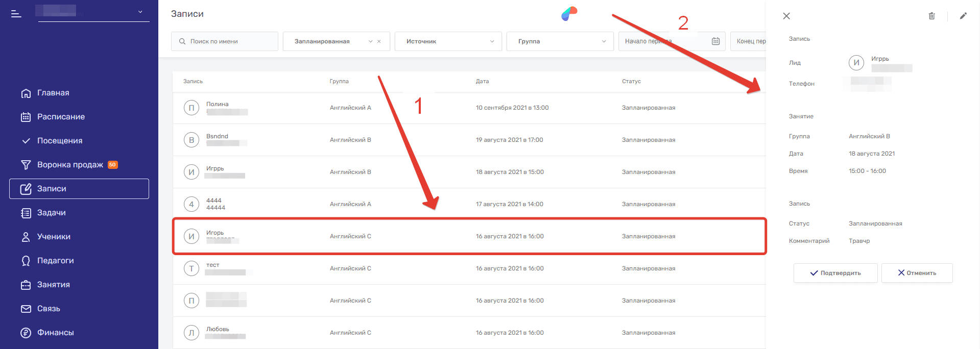The width and height of the screenshot is (980, 349).
Task: Click the avatar icon for Полина record
Action: (x=192, y=108)
